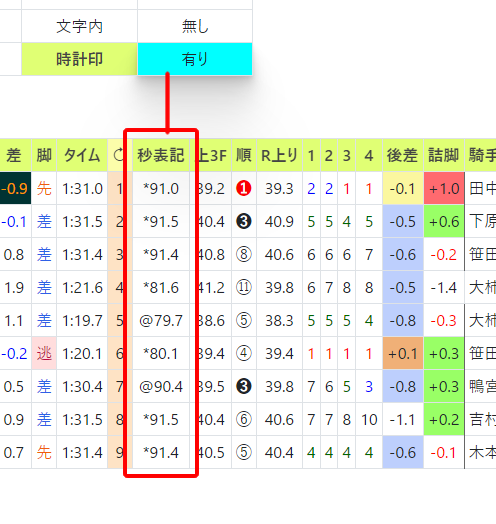Select the cyan 有り option cell
Screen dimensions: 496x524
coord(195,59)
